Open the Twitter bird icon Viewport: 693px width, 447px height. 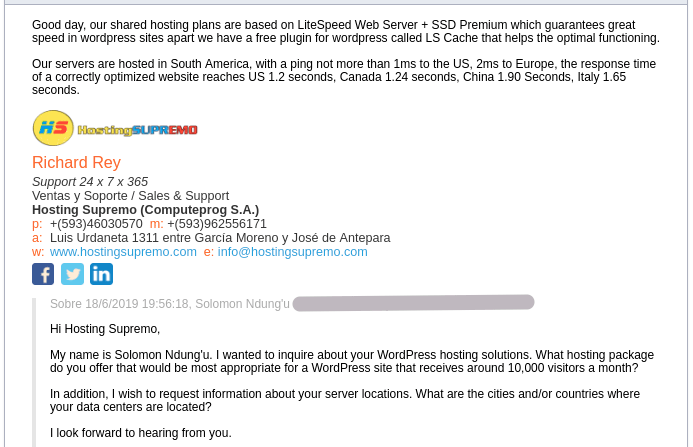[x=72, y=274]
